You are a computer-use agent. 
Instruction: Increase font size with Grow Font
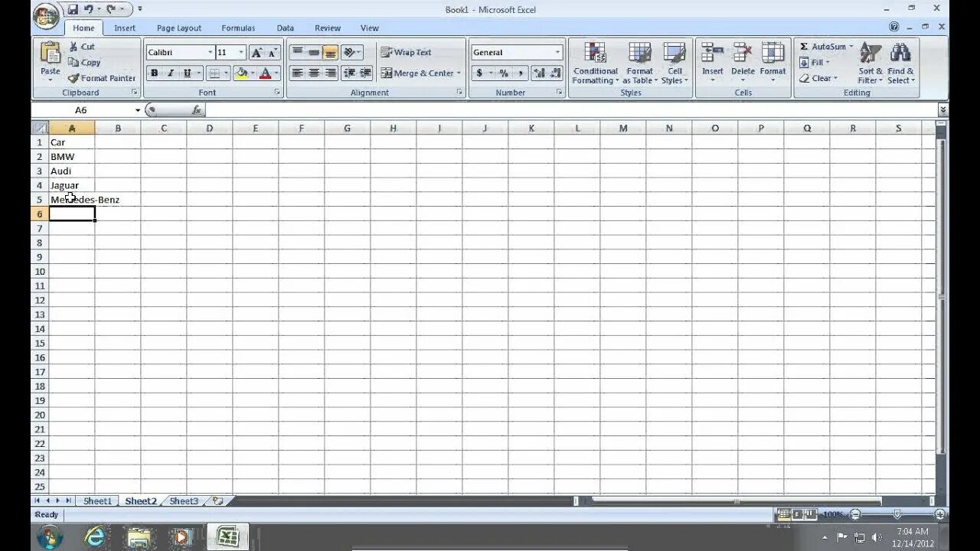coord(256,53)
